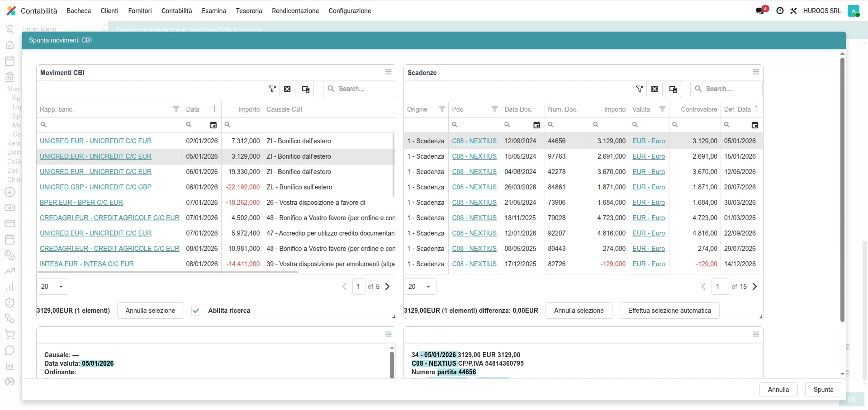Click the Annulla button at dialog bottom
Viewport: 868px width, 410px height.
tap(778, 390)
